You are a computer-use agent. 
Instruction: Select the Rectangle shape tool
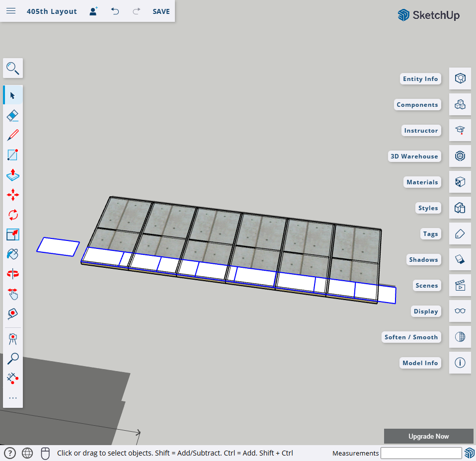(13, 155)
